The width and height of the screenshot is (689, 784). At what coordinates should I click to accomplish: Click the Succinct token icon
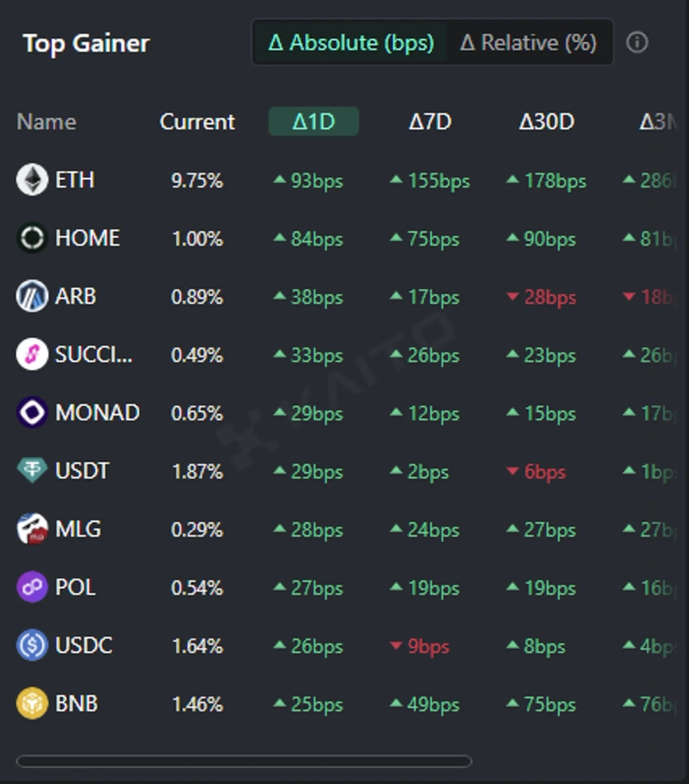[32, 354]
